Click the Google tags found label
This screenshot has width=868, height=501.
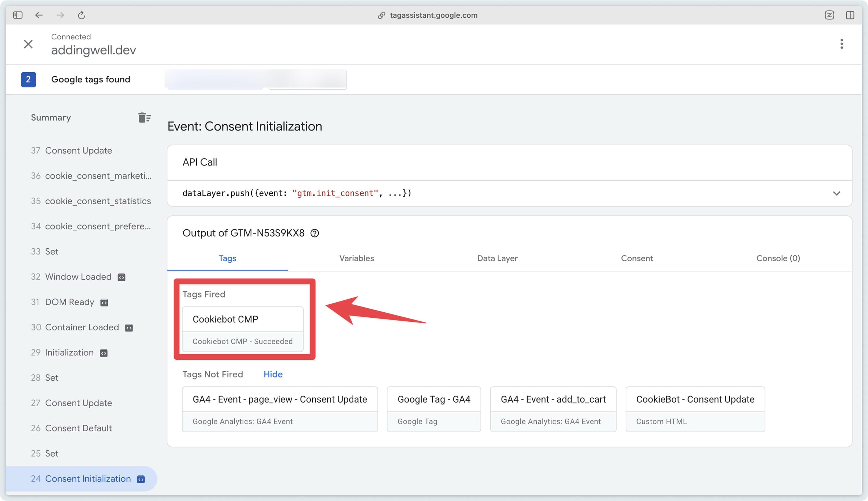(x=90, y=80)
